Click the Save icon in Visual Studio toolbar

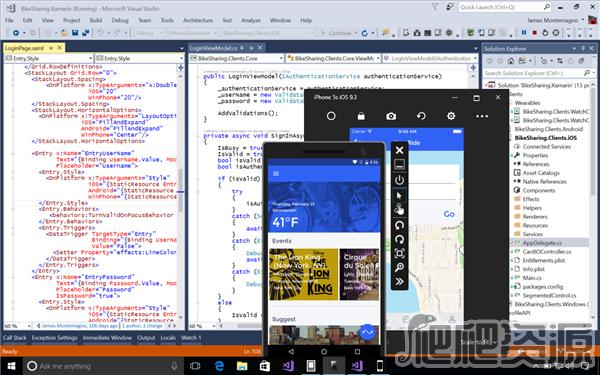tap(75, 33)
